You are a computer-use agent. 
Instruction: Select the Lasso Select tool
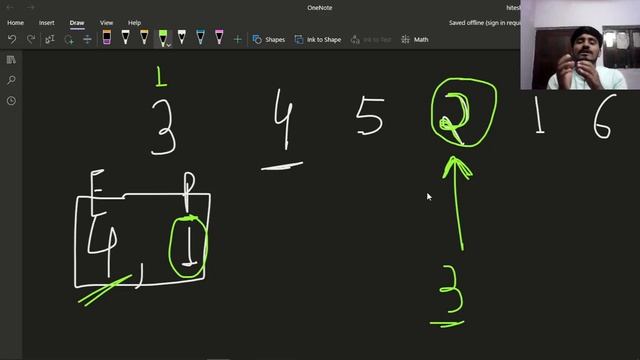(69, 39)
